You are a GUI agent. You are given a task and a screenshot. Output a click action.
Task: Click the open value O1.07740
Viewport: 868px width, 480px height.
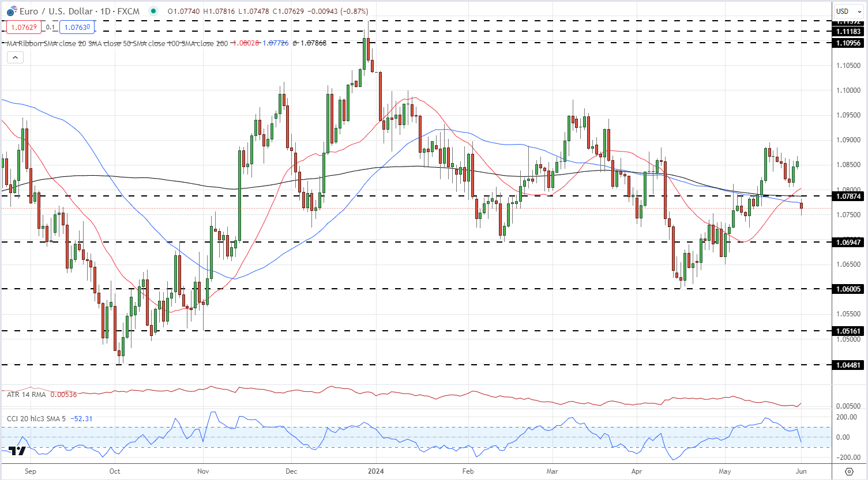tap(184, 12)
